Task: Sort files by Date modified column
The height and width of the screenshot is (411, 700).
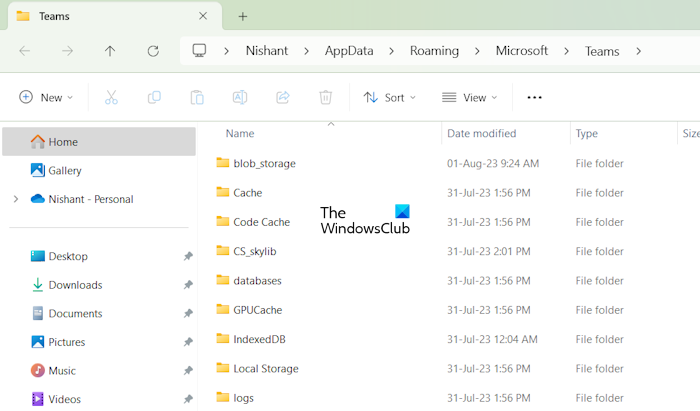Action: click(480, 133)
